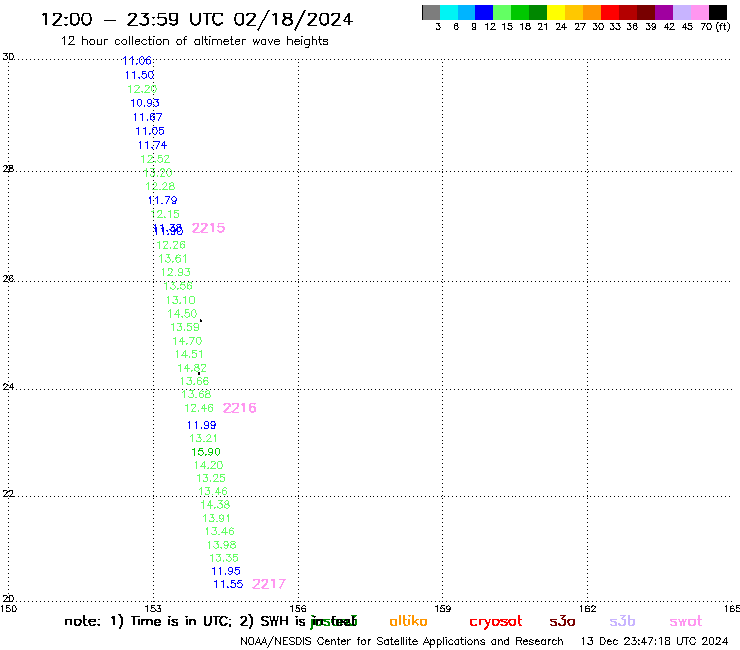
Task: Click the green value 12.20
Action: (x=142, y=89)
